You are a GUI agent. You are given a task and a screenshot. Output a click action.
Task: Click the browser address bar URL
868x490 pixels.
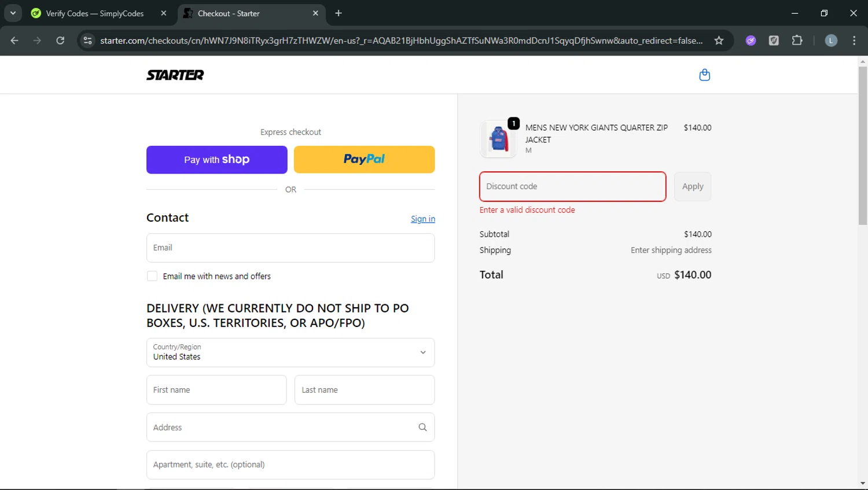tap(401, 40)
